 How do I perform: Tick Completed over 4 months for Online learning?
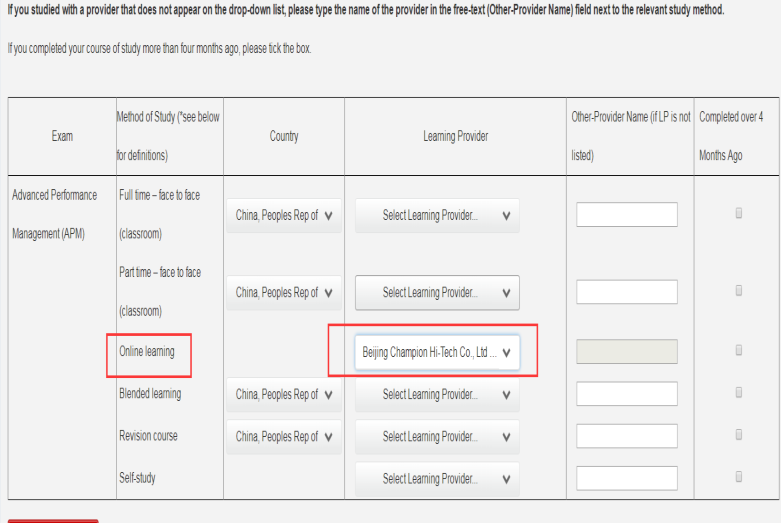(x=739, y=350)
